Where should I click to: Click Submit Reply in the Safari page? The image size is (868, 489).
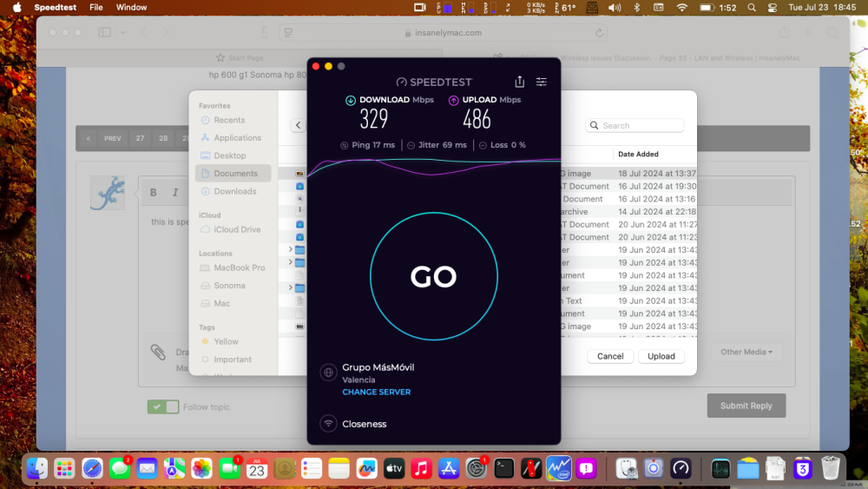746,406
